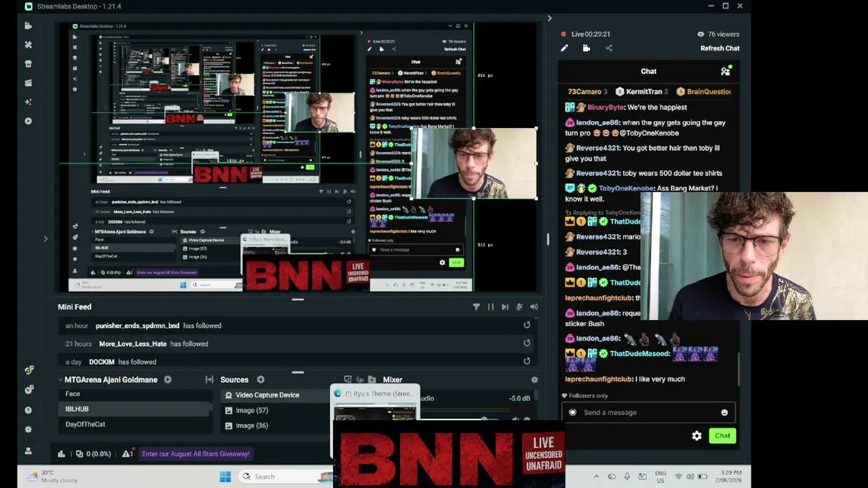Open the KermitTran leaderboard entry
Screen dimensions: 868x488
[x=642, y=91]
